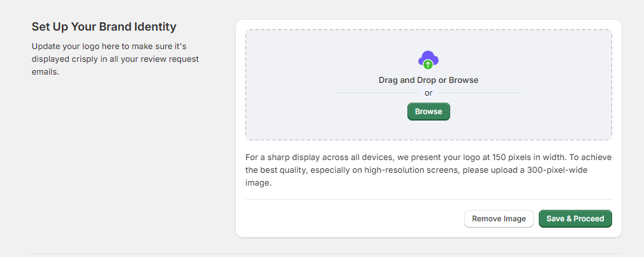Viewport: 644px width, 257px height.
Task: Click the "Update your logo here" description text
Action: coord(77,47)
